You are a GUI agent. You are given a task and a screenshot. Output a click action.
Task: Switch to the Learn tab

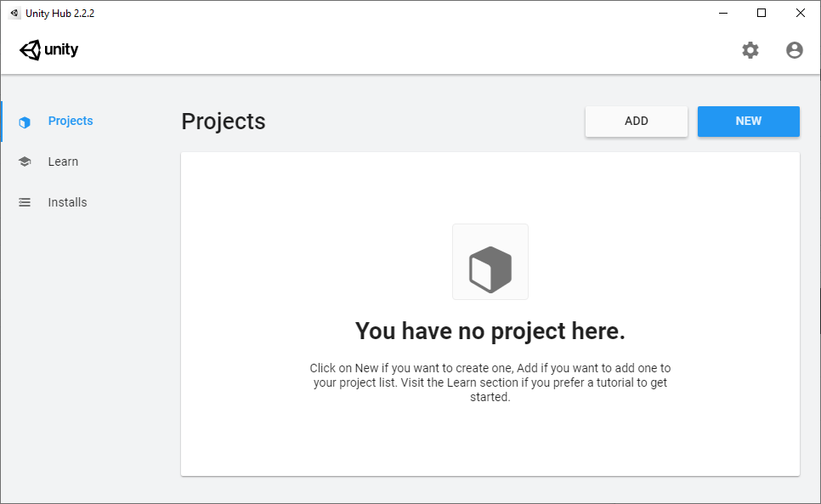pyautogui.click(x=63, y=161)
